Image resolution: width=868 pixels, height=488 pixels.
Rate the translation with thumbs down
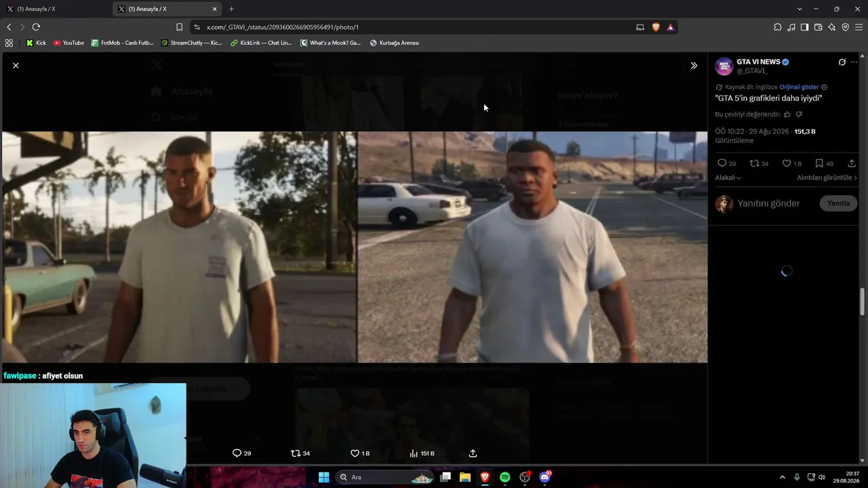798,115
